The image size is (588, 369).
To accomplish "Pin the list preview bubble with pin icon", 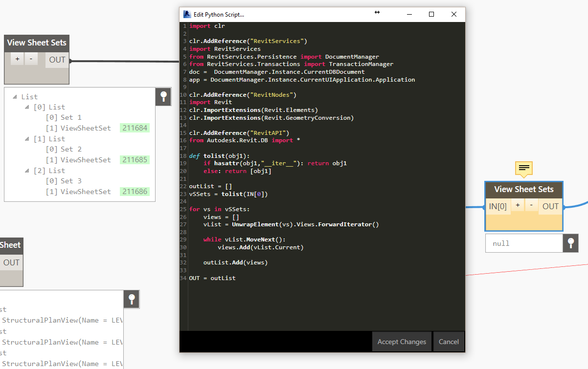I will tap(163, 97).
